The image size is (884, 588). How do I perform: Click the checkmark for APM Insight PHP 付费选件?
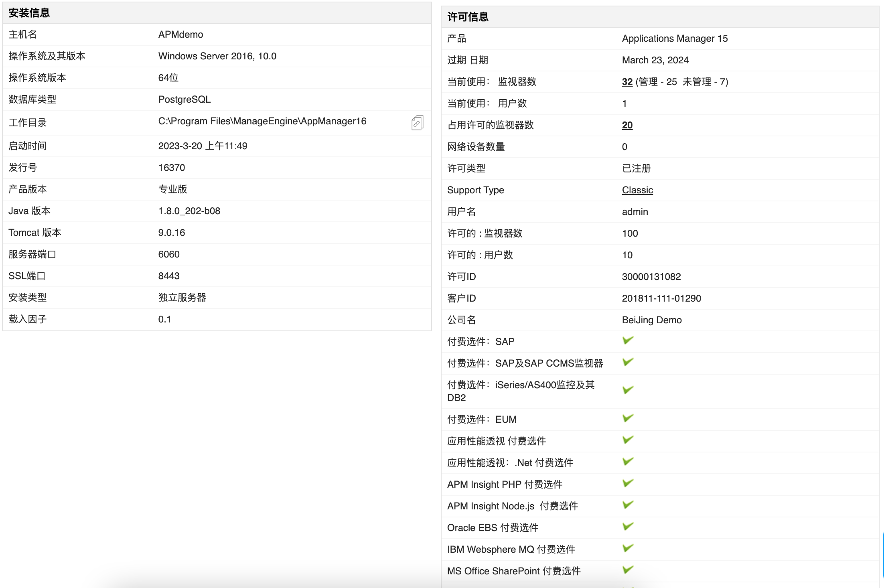(x=628, y=483)
